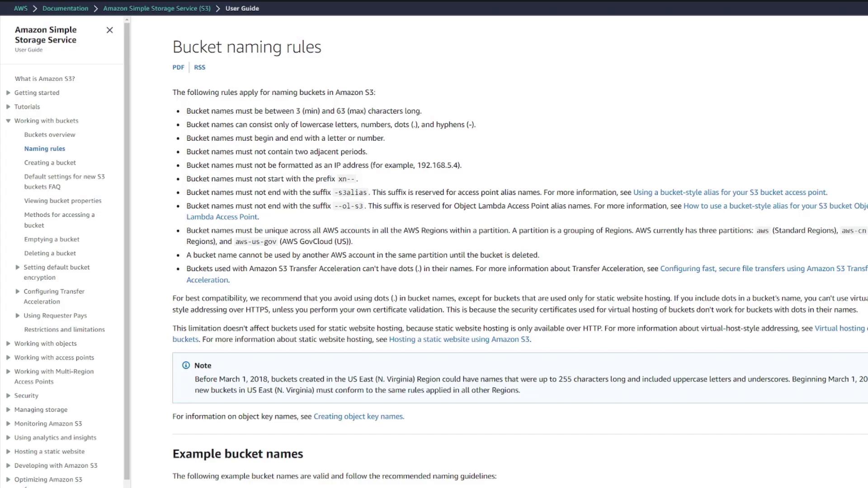Screen dimensions: 868x488
Task: Expand the Security section arrow
Action: coord(8,395)
